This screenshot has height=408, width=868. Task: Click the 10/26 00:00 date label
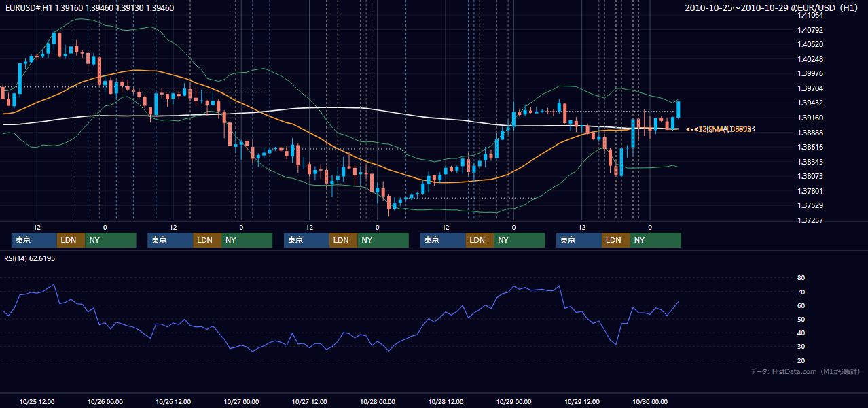(x=105, y=401)
